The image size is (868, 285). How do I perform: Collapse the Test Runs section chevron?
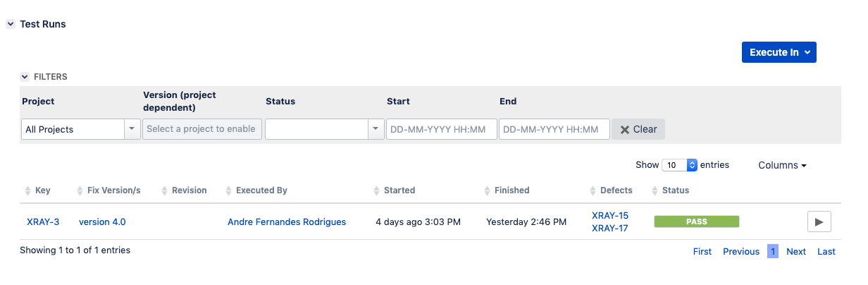click(x=11, y=24)
